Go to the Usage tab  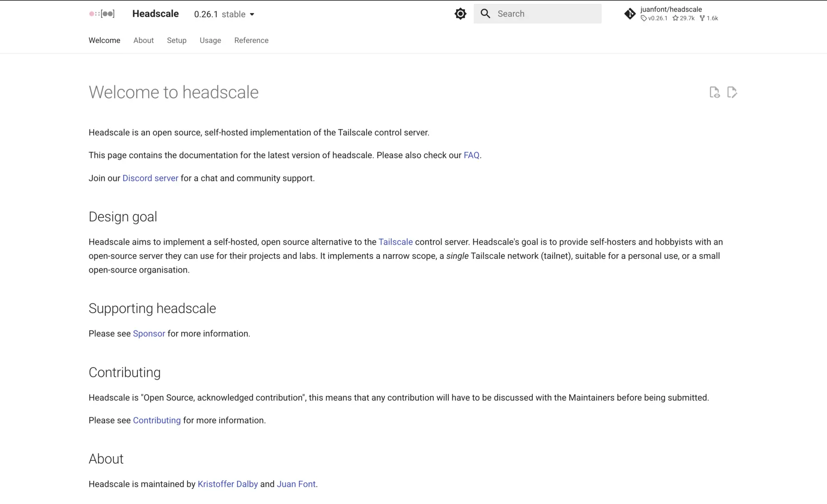pyautogui.click(x=210, y=40)
